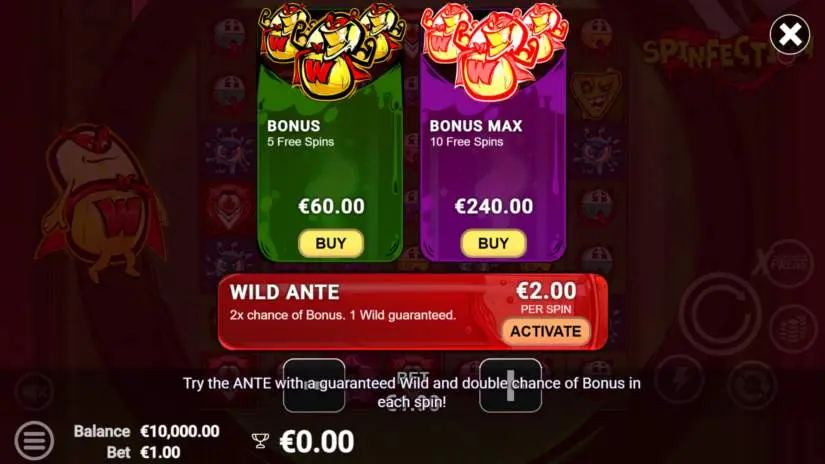Click the Spinfection game logo

(722, 55)
